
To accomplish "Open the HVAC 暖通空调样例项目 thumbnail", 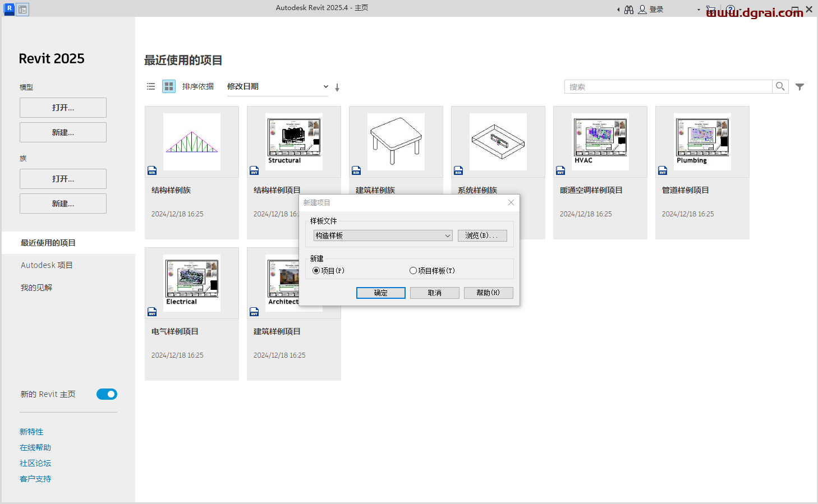I will pyautogui.click(x=600, y=142).
